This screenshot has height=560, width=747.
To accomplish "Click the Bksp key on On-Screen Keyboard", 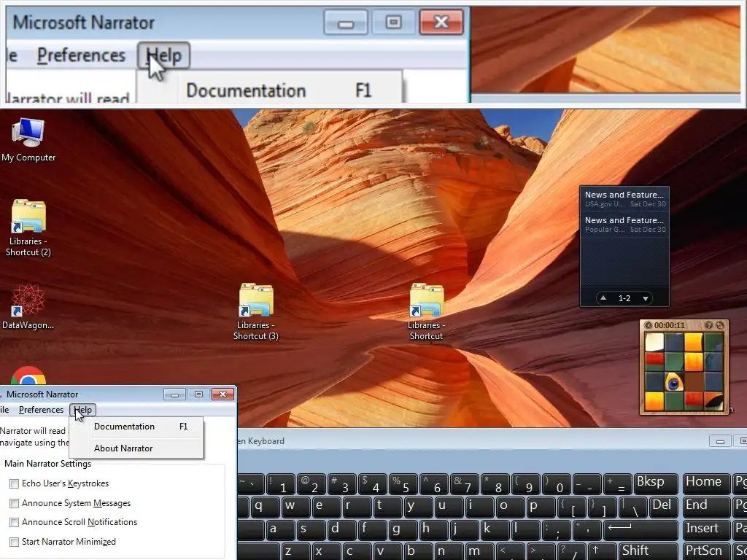I will click(x=656, y=484).
